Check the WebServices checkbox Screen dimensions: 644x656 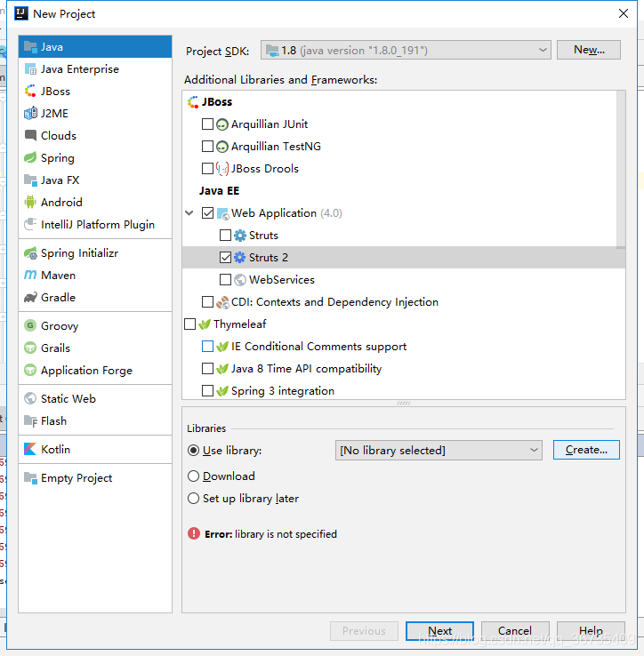[225, 279]
